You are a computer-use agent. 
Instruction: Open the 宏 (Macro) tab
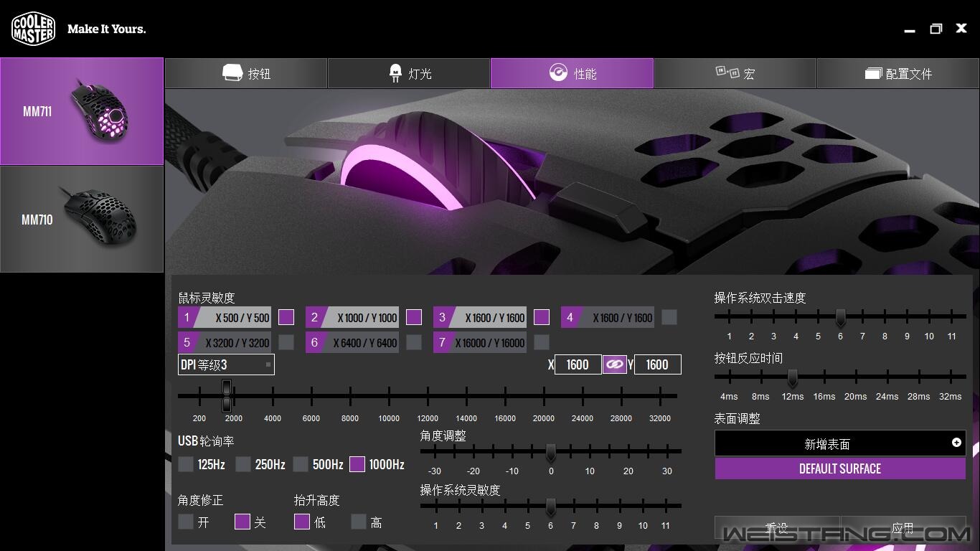(x=735, y=73)
